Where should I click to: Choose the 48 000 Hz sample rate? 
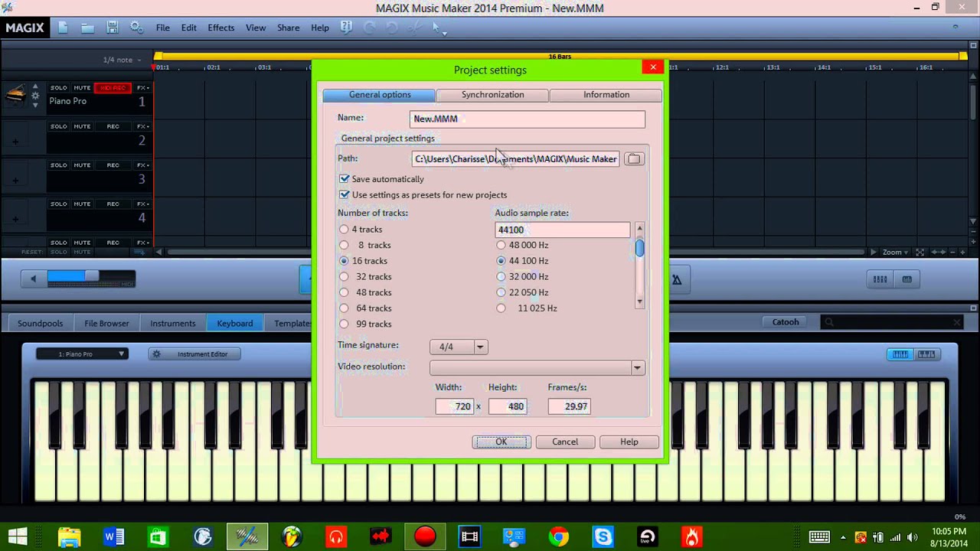(501, 246)
